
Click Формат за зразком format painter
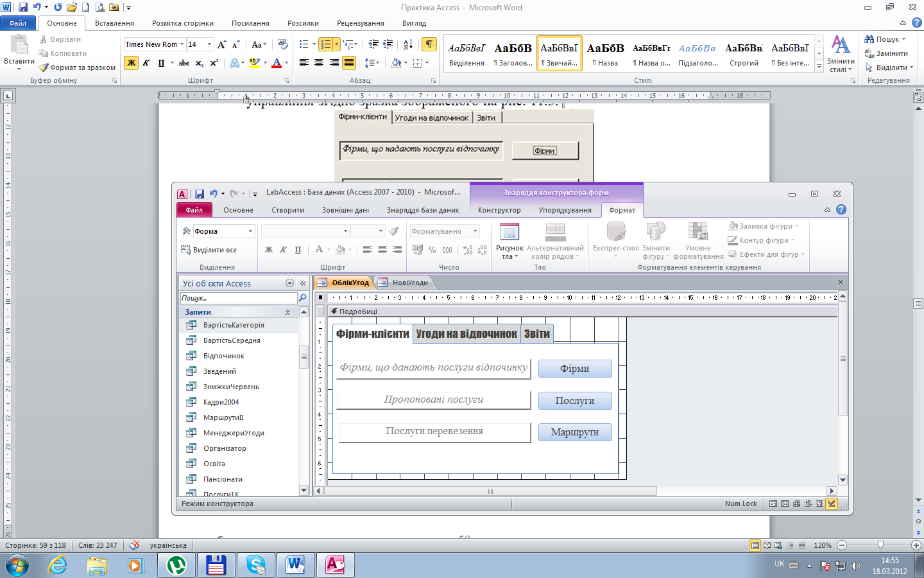pos(77,67)
